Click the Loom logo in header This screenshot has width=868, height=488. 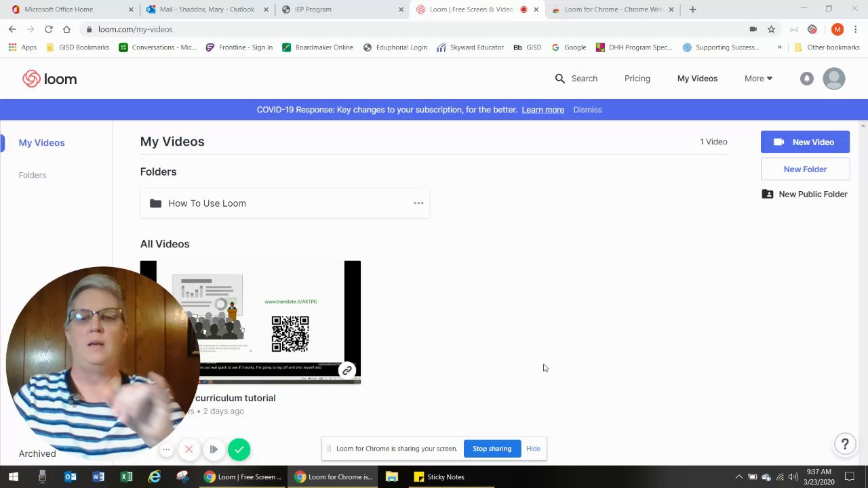point(50,79)
